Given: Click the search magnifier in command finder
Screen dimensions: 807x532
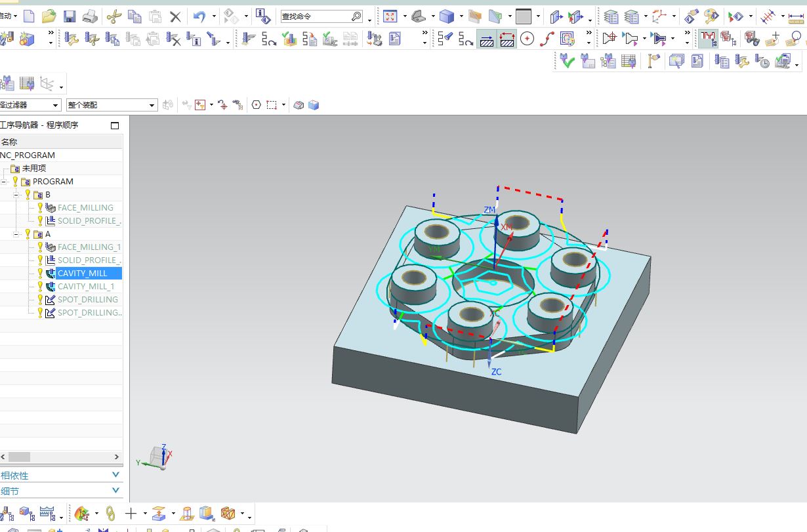Looking at the screenshot, I should click(x=357, y=16).
